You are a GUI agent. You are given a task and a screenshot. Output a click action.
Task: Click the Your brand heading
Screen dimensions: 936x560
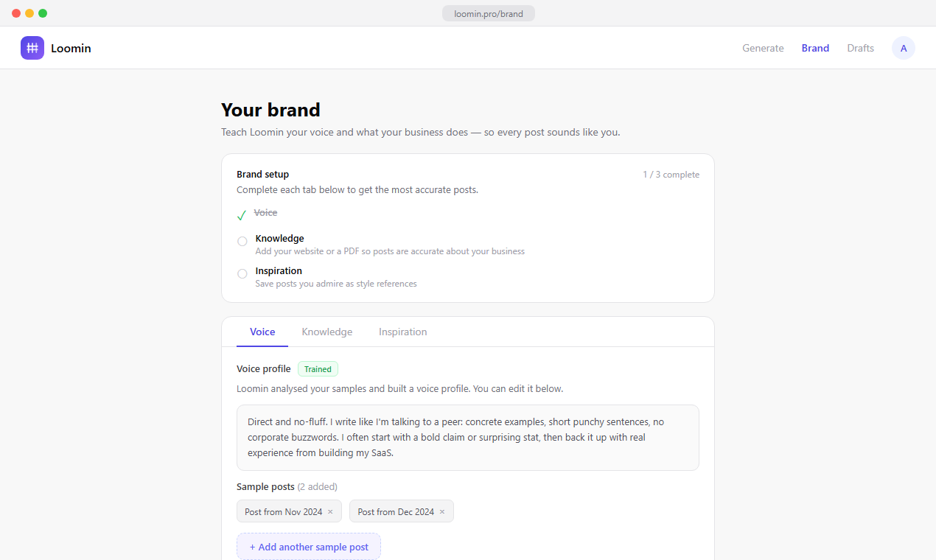click(270, 110)
